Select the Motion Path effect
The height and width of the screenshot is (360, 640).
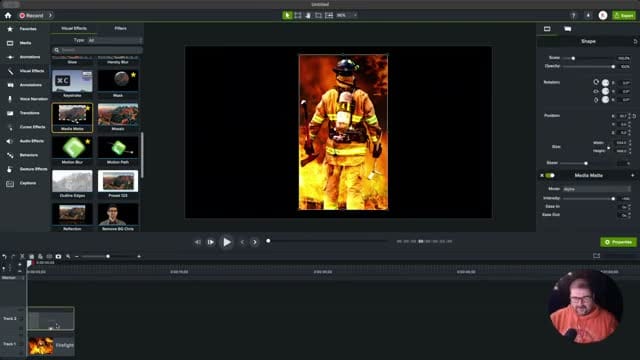(x=118, y=148)
